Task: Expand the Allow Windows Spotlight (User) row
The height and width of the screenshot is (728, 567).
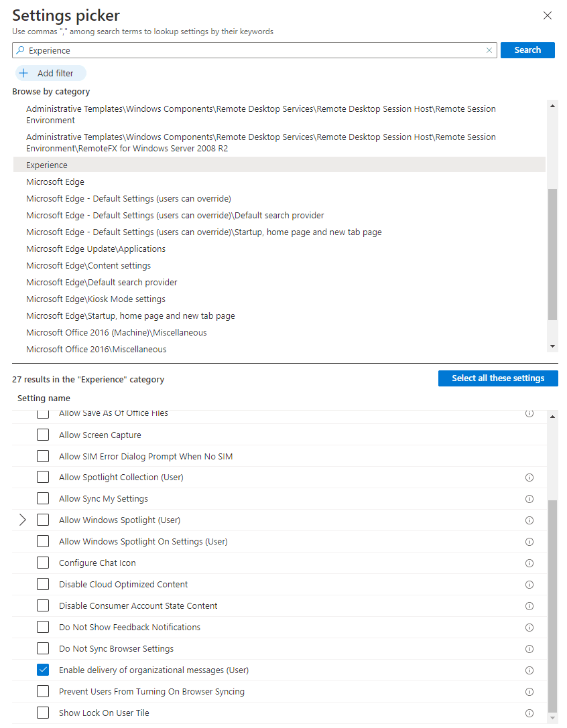Action: click(23, 520)
